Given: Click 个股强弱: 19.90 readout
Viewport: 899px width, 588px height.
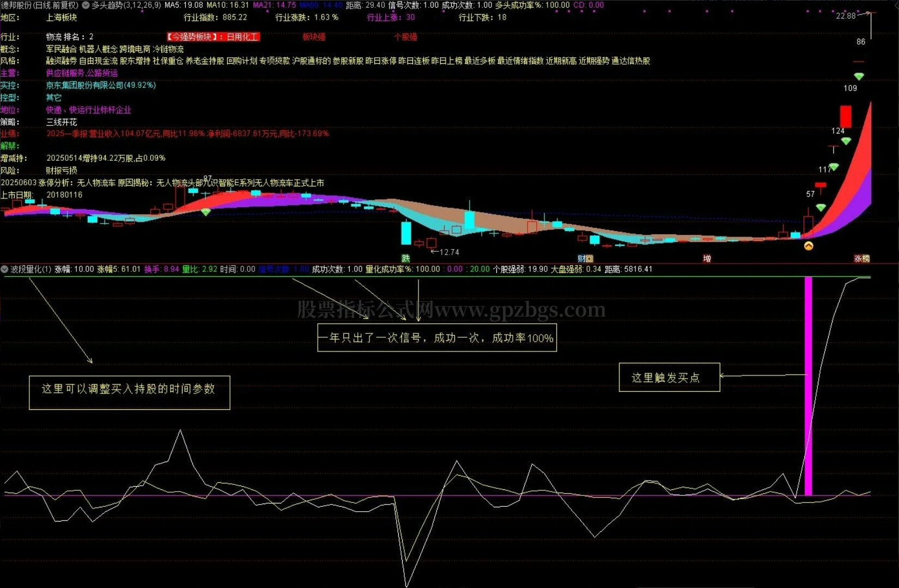Looking at the screenshot, I should [520, 269].
